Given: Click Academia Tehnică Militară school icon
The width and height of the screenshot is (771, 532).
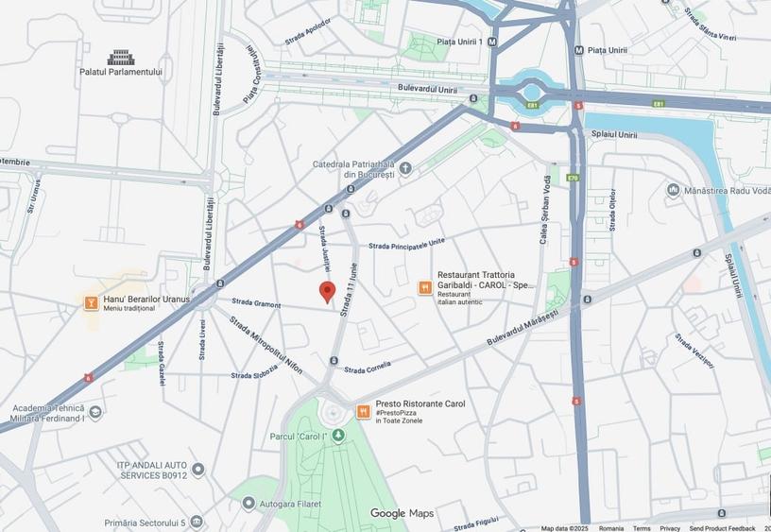Looking at the screenshot, I should pyautogui.click(x=95, y=412).
